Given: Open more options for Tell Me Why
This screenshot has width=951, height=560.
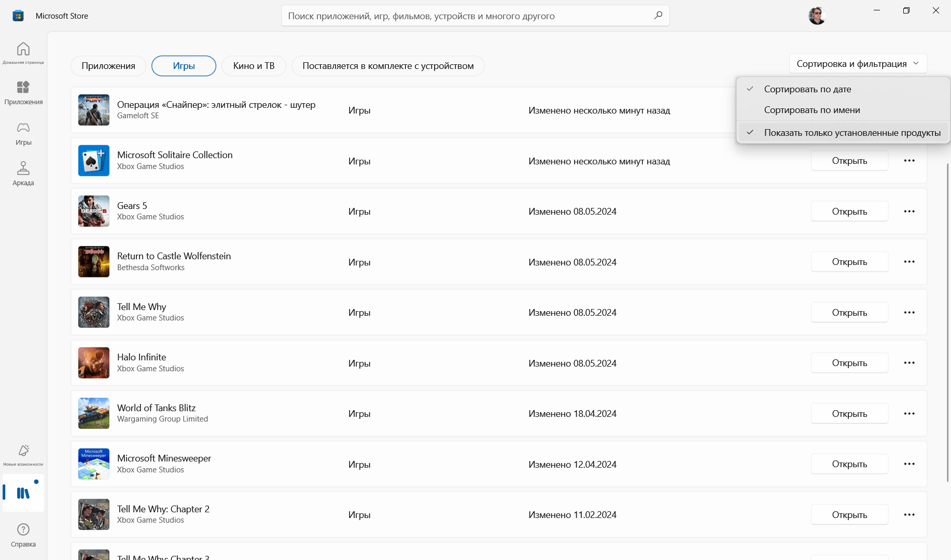Looking at the screenshot, I should pos(909,313).
